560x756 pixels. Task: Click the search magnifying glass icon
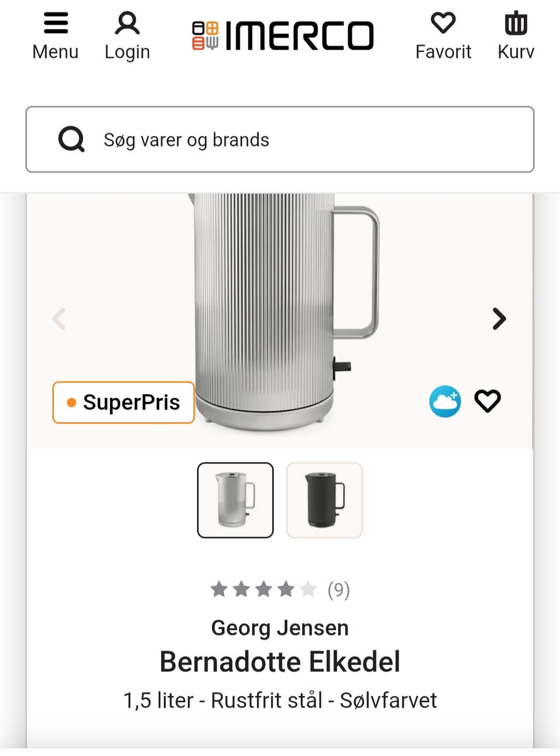[x=72, y=140]
